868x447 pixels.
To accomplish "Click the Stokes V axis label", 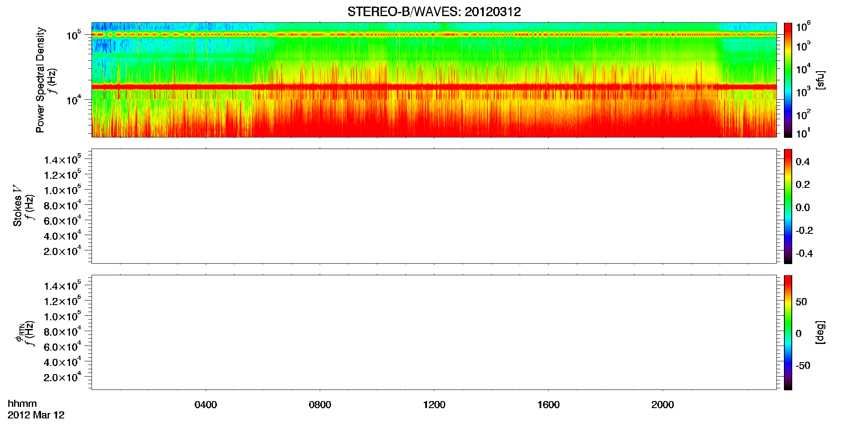I will (x=17, y=206).
